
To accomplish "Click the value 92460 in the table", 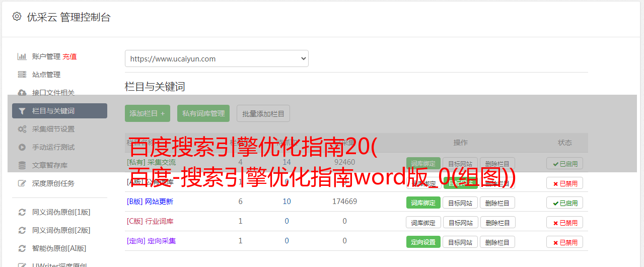I will point(344,162).
